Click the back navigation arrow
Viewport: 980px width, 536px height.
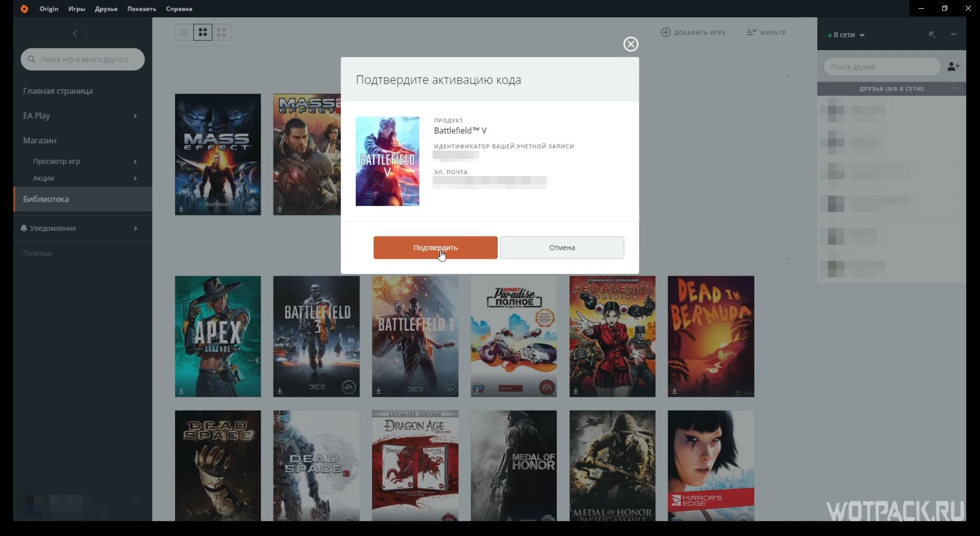pyautogui.click(x=75, y=33)
